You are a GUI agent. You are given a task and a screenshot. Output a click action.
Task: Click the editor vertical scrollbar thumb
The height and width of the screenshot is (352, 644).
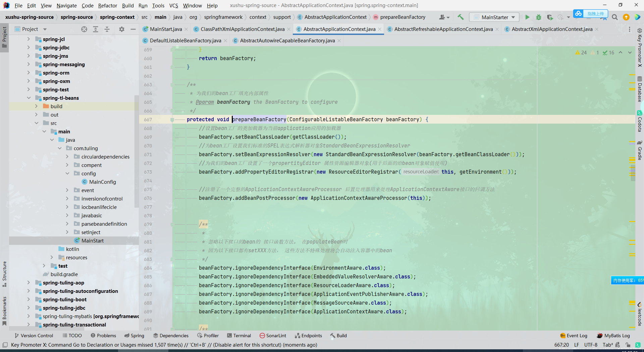(633, 173)
